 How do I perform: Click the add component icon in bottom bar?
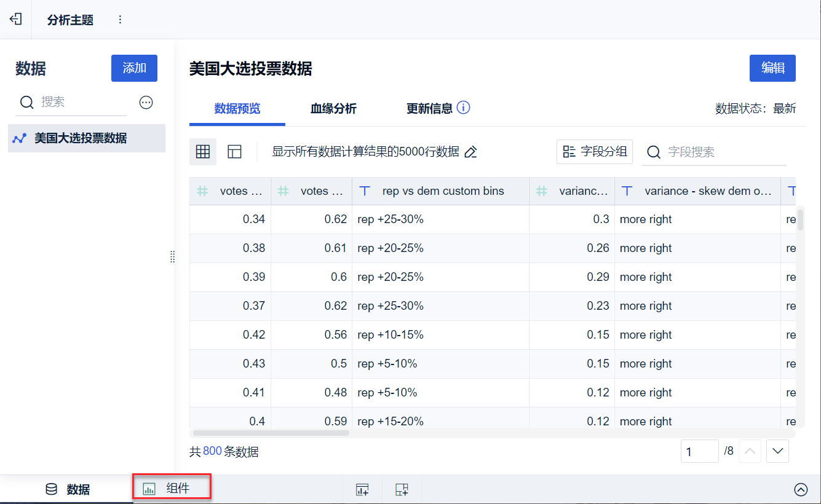click(x=362, y=489)
